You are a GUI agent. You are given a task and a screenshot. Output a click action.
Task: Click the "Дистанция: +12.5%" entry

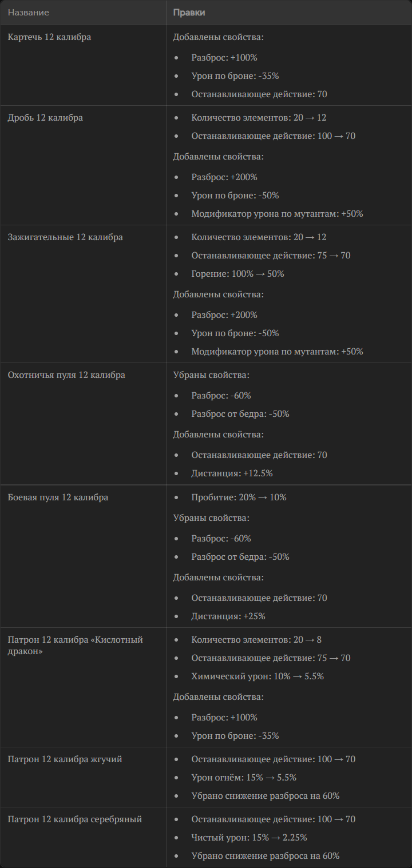pos(232,473)
